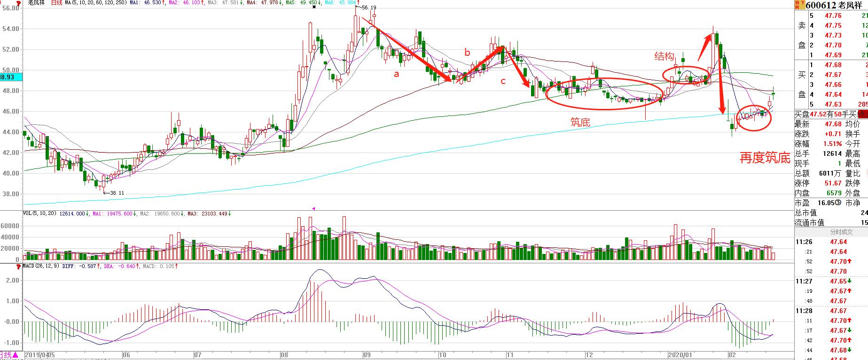Click the red question mark icon on MACD panel
This screenshot has height=360, width=868.
tap(18, 267)
